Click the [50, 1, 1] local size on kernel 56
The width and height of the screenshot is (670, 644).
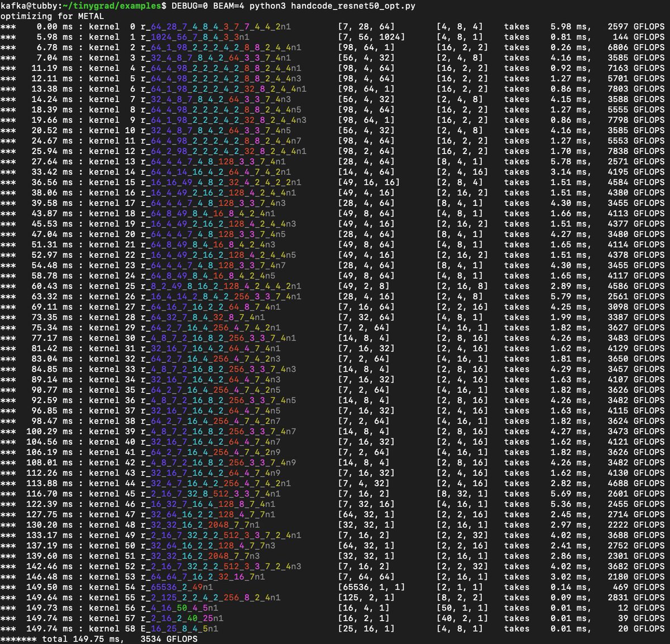462,608
